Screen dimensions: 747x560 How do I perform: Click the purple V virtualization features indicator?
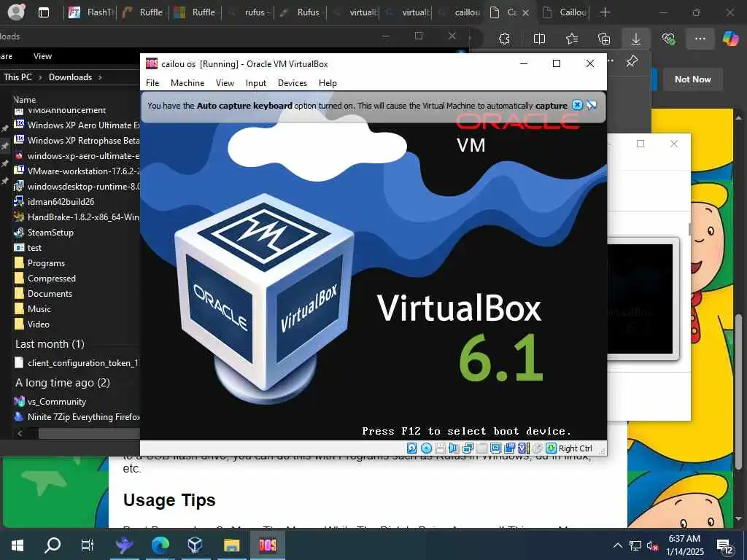click(x=523, y=448)
